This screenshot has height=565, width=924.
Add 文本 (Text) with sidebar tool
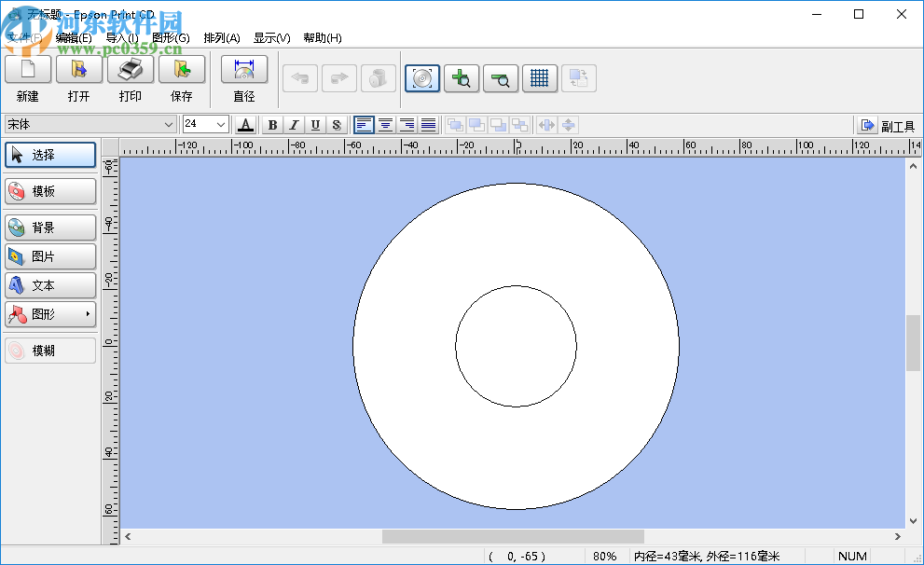click(49, 285)
